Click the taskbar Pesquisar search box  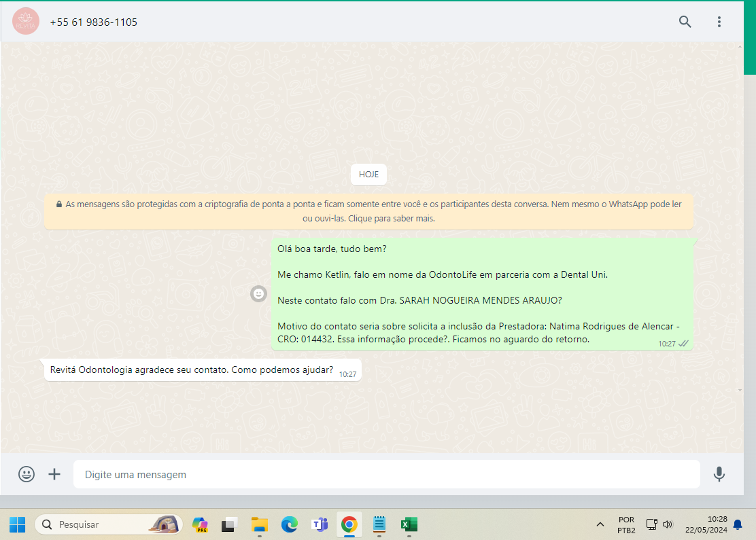coord(109,524)
